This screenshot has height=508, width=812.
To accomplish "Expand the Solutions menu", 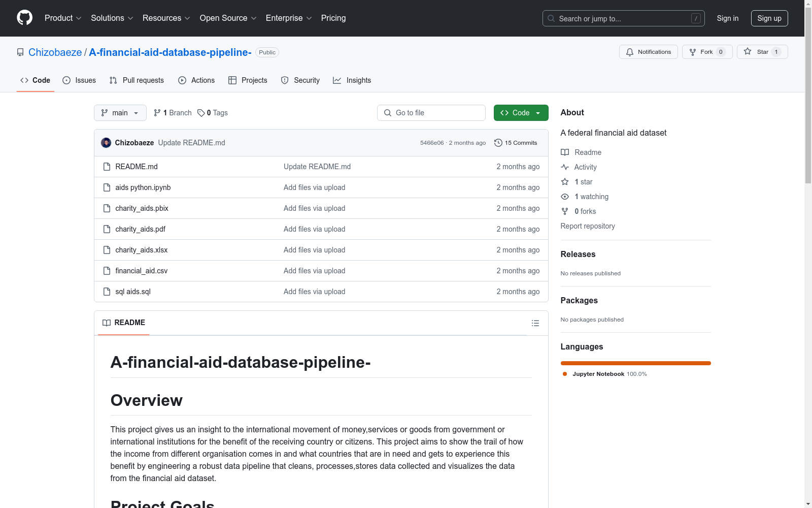I will tap(112, 18).
